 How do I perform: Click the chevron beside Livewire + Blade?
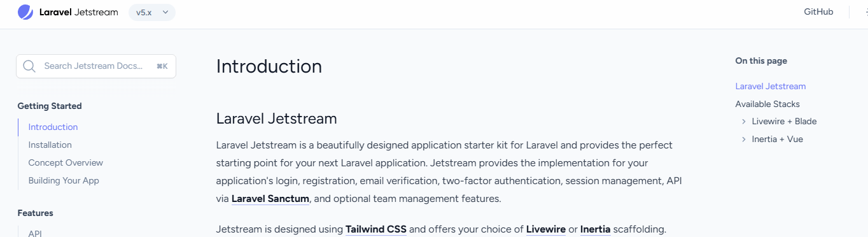[743, 122]
